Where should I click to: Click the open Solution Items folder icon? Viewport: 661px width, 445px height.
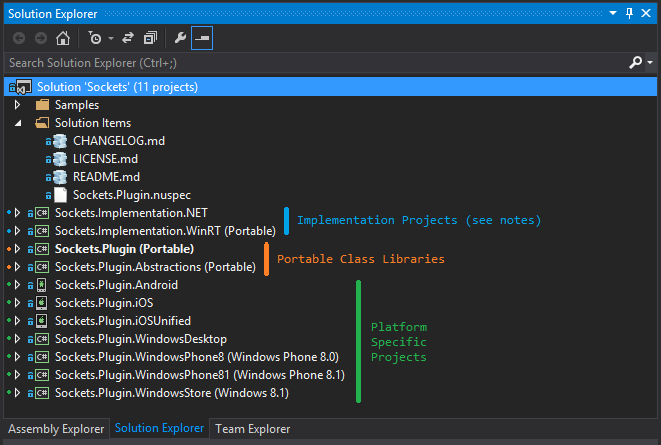click(x=42, y=123)
